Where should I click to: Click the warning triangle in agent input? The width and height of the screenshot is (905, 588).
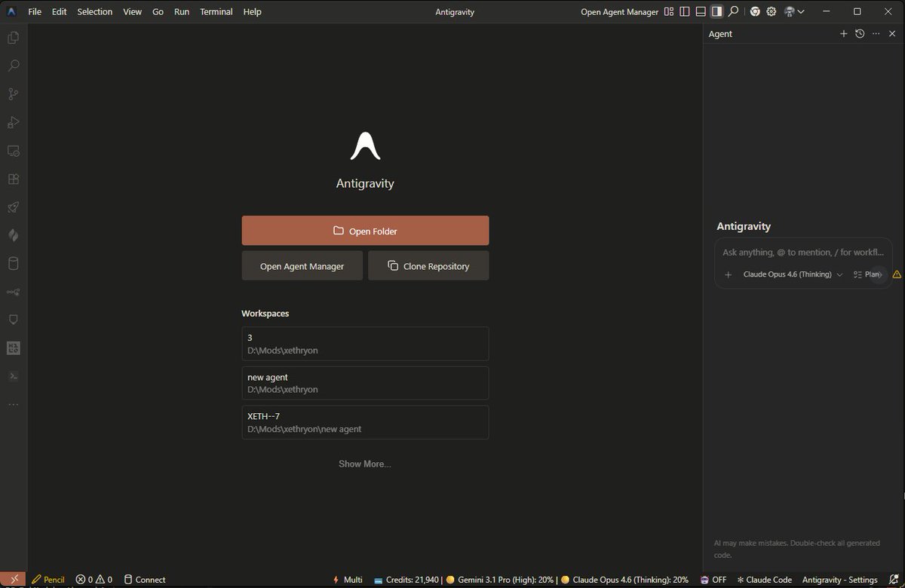pyautogui.click(x=897, y=275)
